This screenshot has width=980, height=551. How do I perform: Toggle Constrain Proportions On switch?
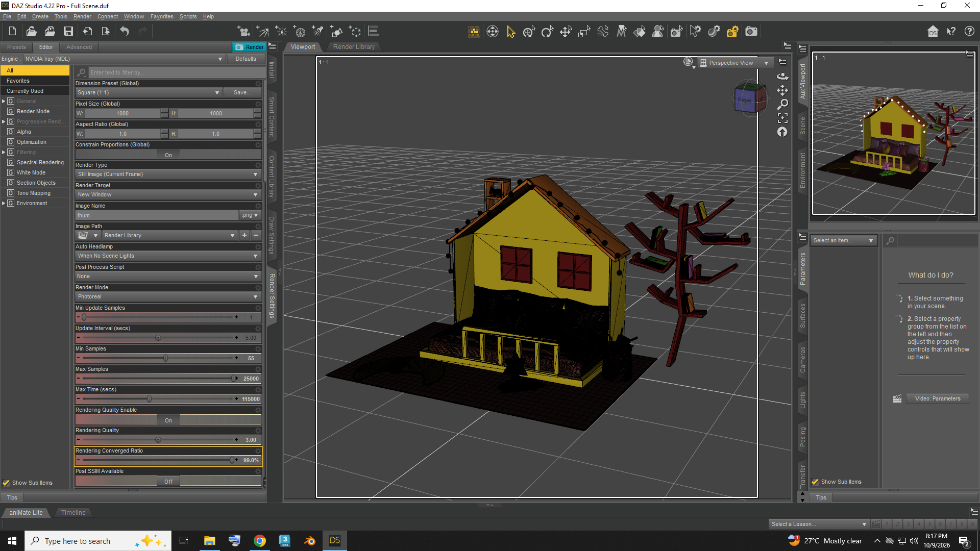pos(168,155)
